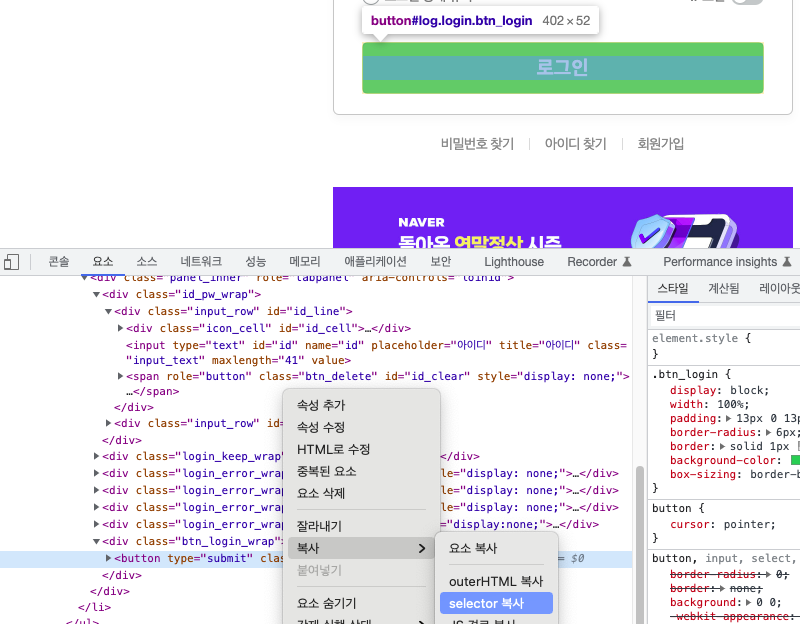800x624 pixels.
Task: Open the 메모리 tab
Action: (305, 262)
